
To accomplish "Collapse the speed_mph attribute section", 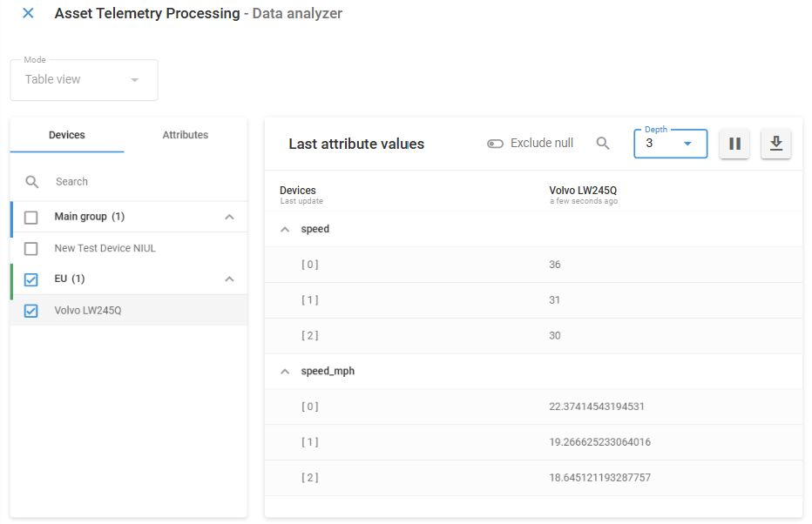I will [x=285, y=371].
